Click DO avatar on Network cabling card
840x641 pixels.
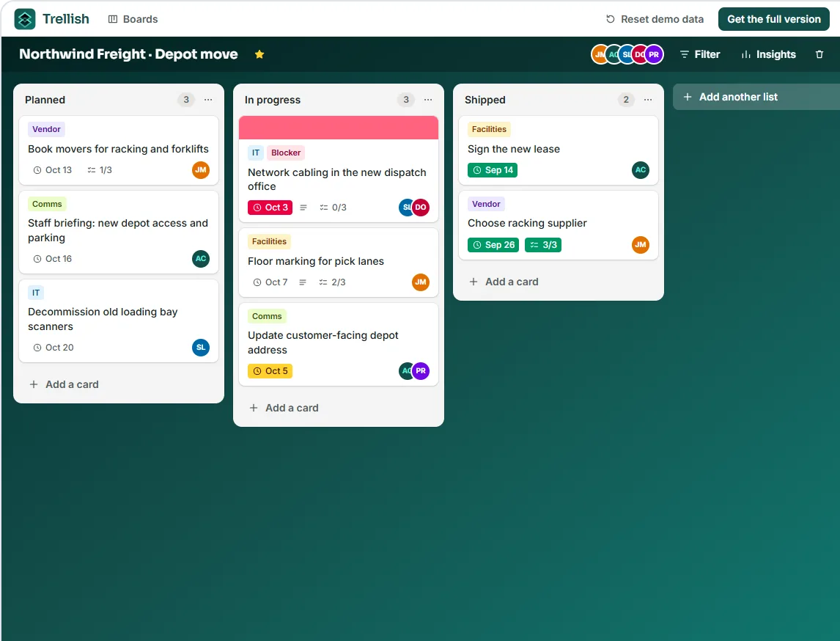(x=421, y=208)
